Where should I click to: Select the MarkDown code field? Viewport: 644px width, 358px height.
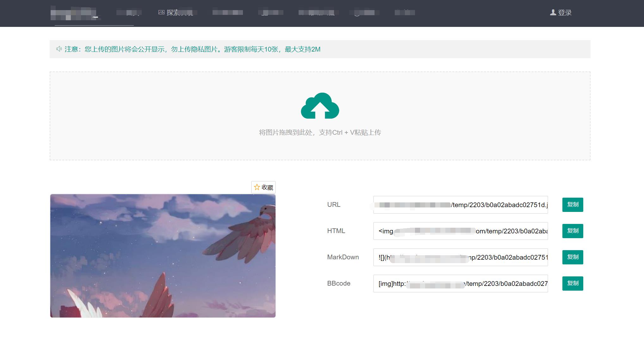click(x=460, y=257)
